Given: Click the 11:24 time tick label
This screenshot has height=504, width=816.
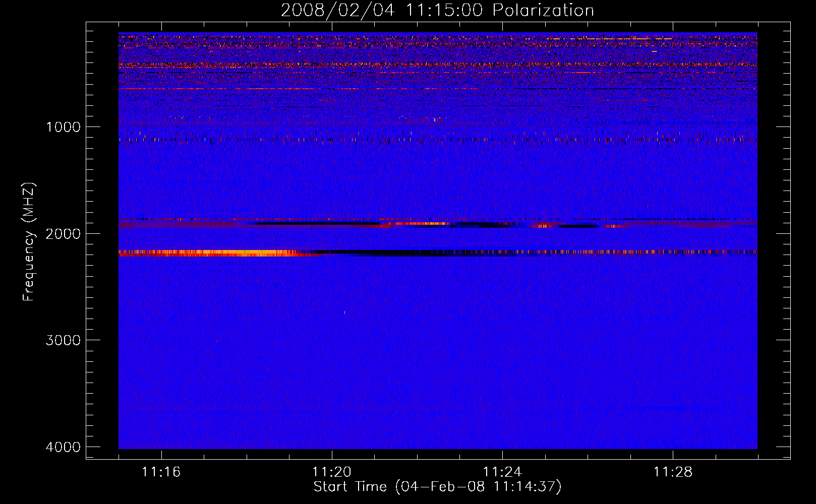Looking at the screenshot, I should point(502,472).
